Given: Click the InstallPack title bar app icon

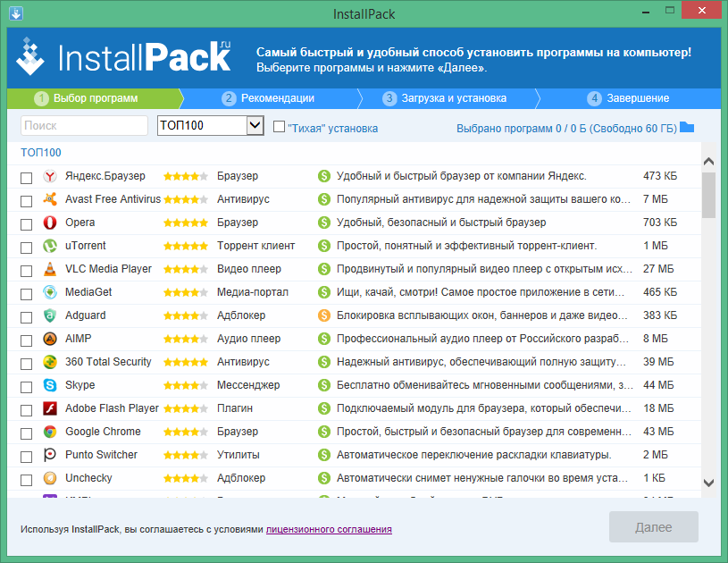Looking at the screenshot, I should point(16,13).
